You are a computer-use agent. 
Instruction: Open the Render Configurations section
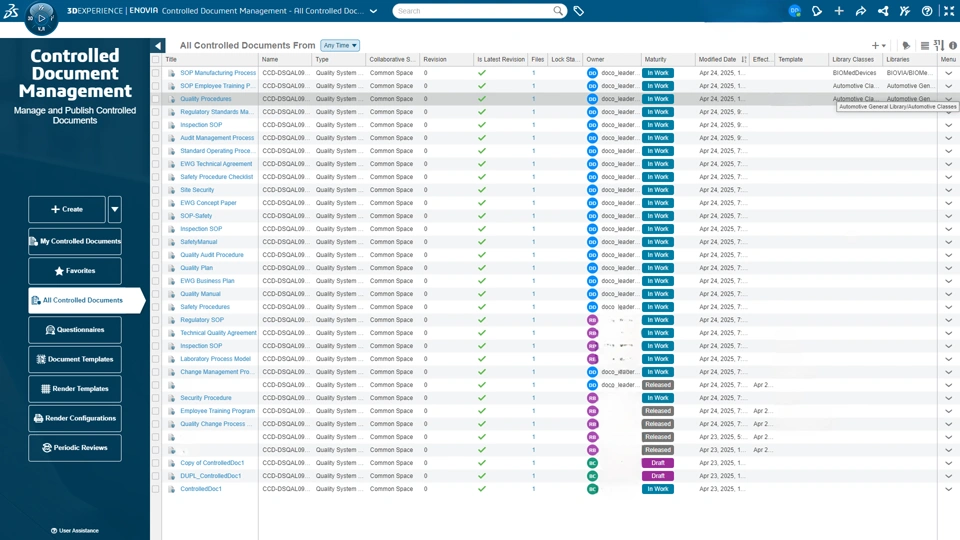[x=75, y=418]
